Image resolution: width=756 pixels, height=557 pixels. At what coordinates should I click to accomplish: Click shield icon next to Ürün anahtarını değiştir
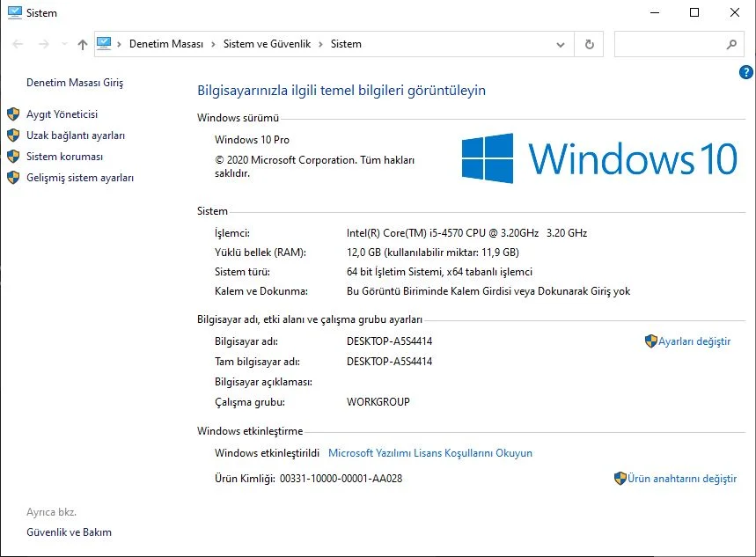point(620,479)
